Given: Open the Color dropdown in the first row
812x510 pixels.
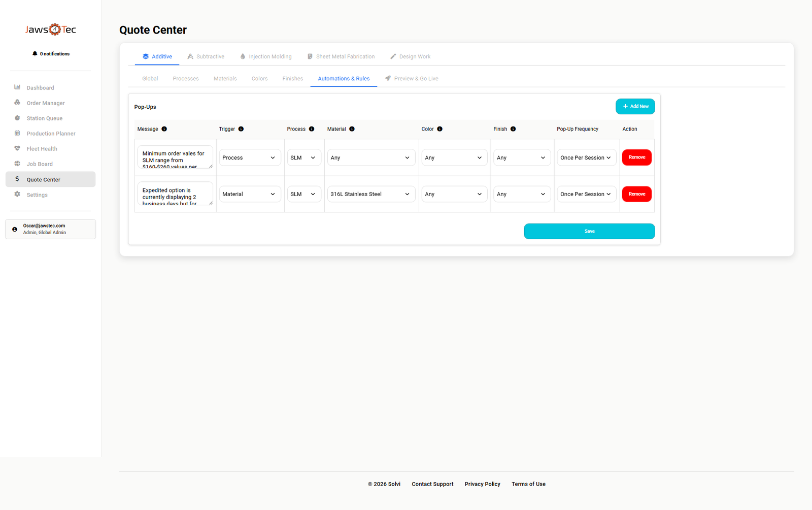Looking at the screenshot, I should tap(454, 157).
